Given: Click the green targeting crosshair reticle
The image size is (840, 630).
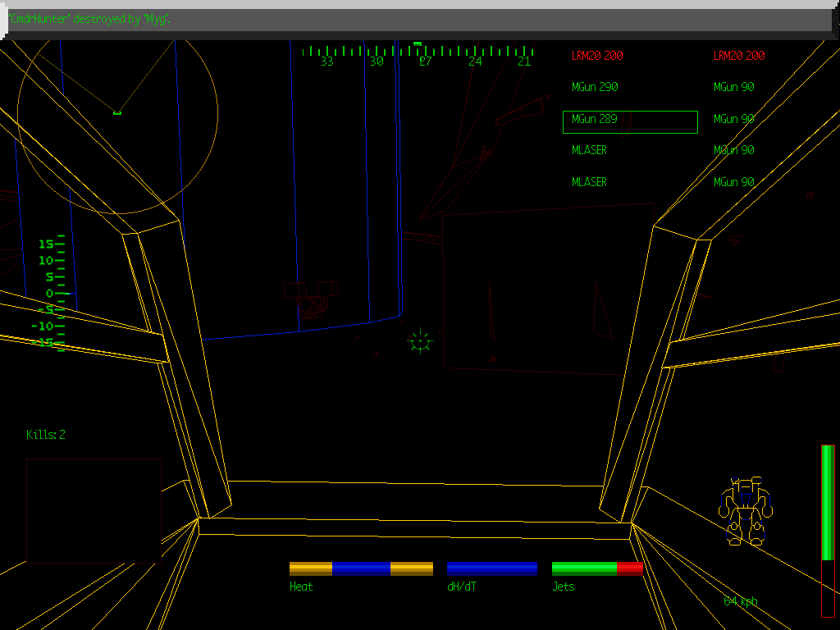Looking at the screenshot, I should tap(420, 340).
